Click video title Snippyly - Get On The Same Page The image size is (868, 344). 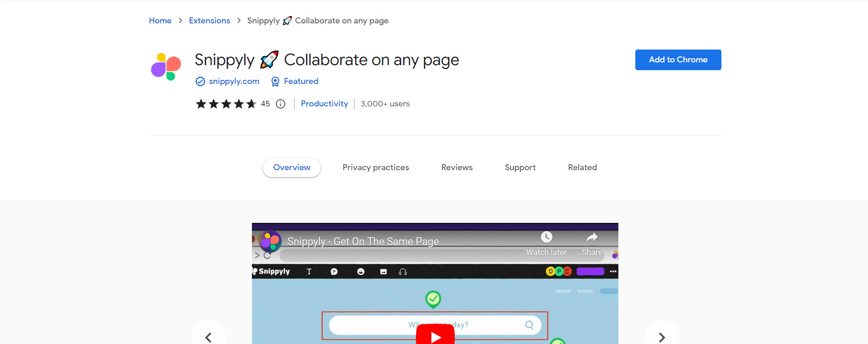(x=363, y=241)
